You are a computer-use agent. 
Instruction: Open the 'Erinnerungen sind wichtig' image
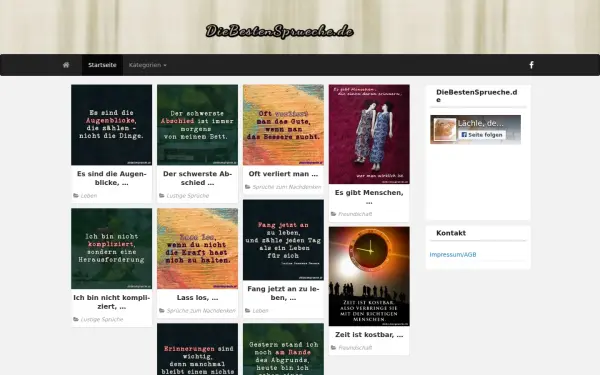tap(197, 349)
